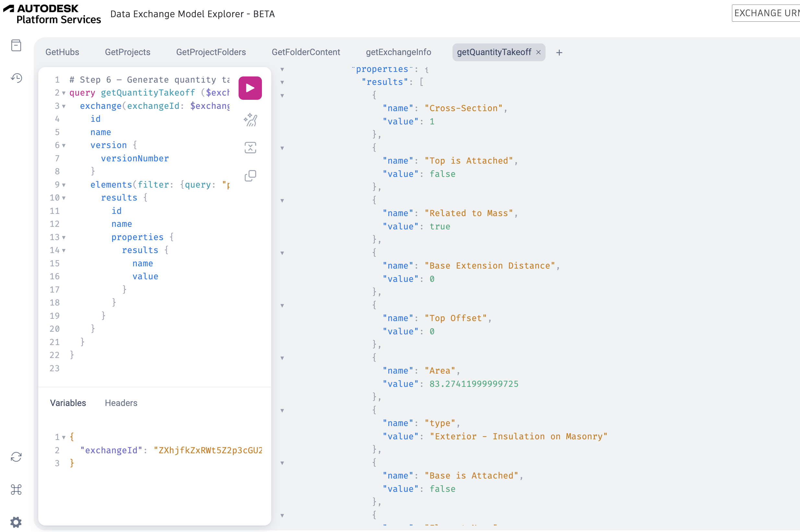Select the getQuantityTakeoff tab
The height and width of the screenshot is (532, 800).
pos(494,52)
